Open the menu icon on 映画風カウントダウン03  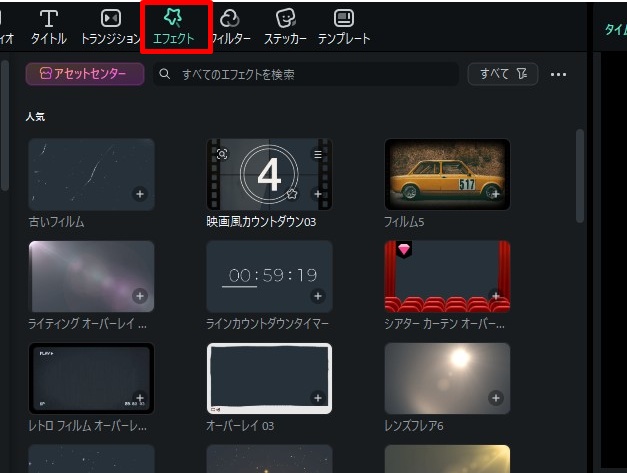click(x=318, y=155)
